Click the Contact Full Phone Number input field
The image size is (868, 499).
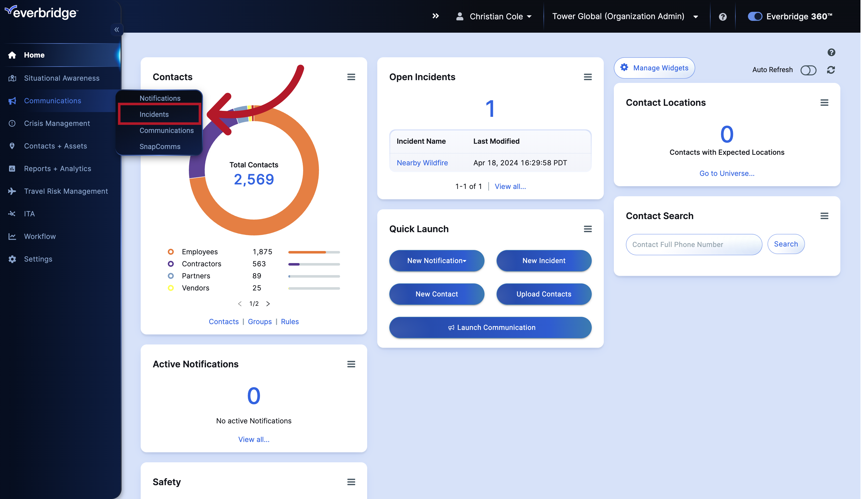pyautogui.click(x=693, y=244)
